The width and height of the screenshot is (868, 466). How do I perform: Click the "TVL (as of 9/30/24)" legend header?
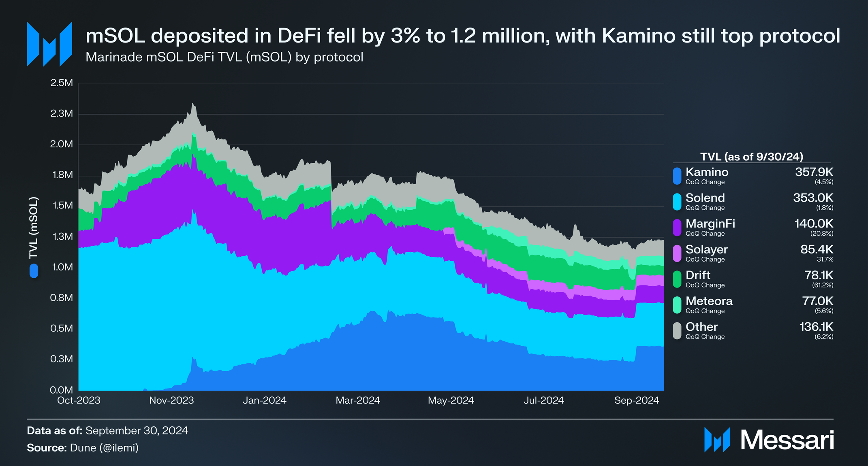751,157
